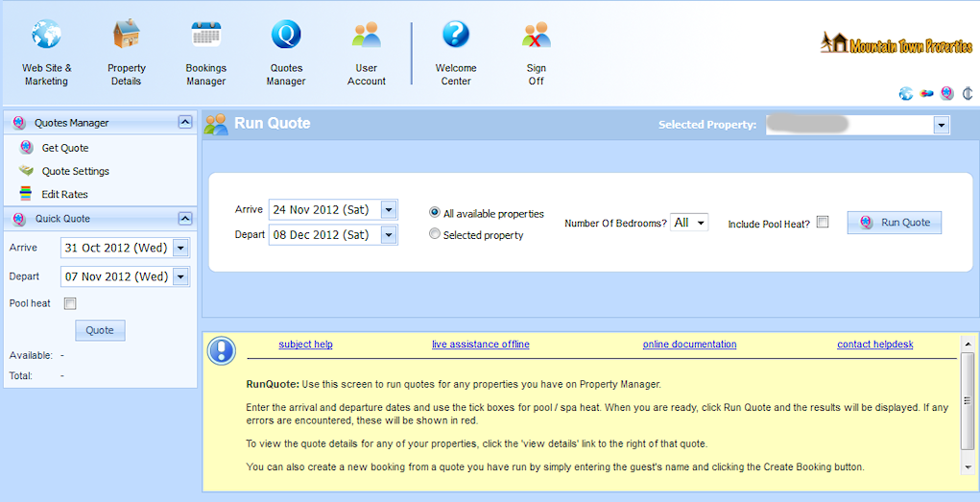Tick the Pool heat checkbox in Quick Quote
Image resolution: width=980 pixels, height=502 pixels.
pos(70,304)
